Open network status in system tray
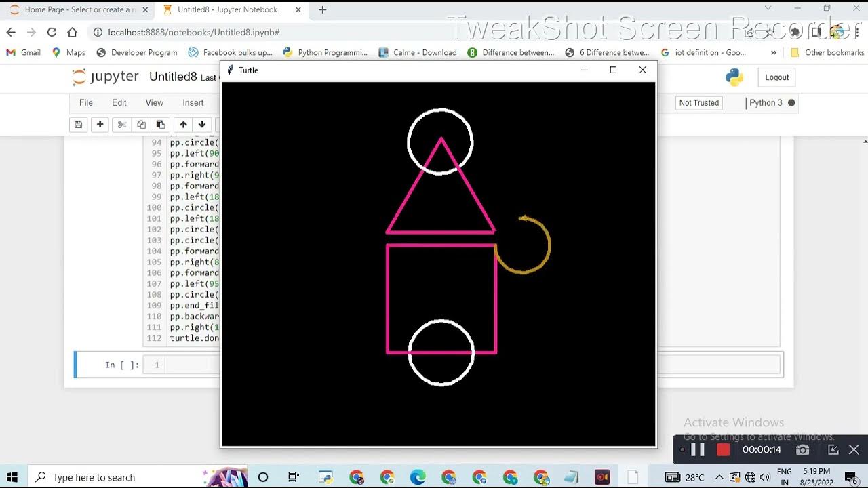The width and height of the screenshot is (868, 488). click(x=750, y=477)
